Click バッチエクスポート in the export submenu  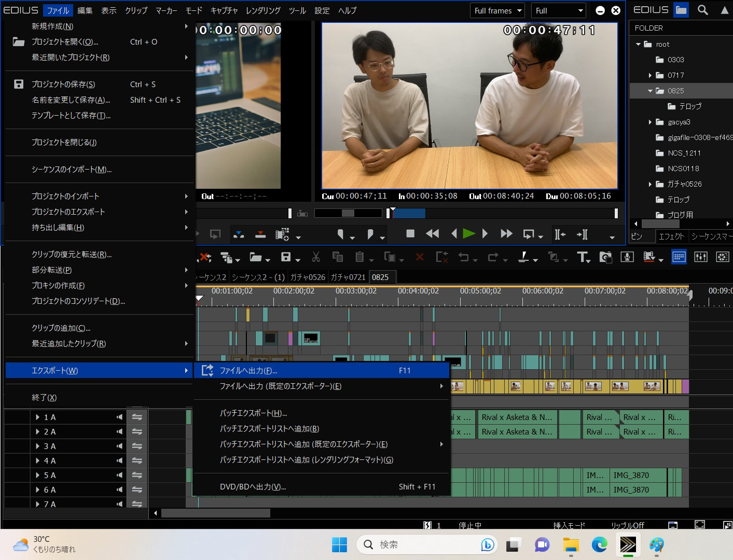click(x=254, y=412)
